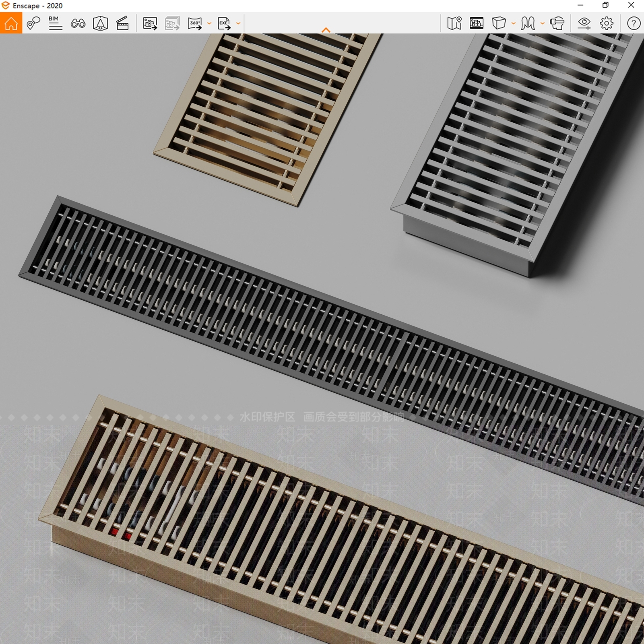This screenshot has width=644, height=644.
Task: Open the Video Editor clapperboard
Action: [x=122, y=23]
